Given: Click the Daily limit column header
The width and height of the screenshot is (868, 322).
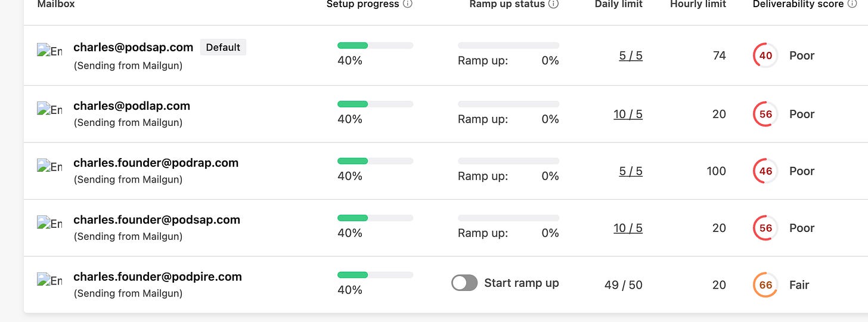Looking at the screenshot, I should pyautogui.click(x=618, y=4).
